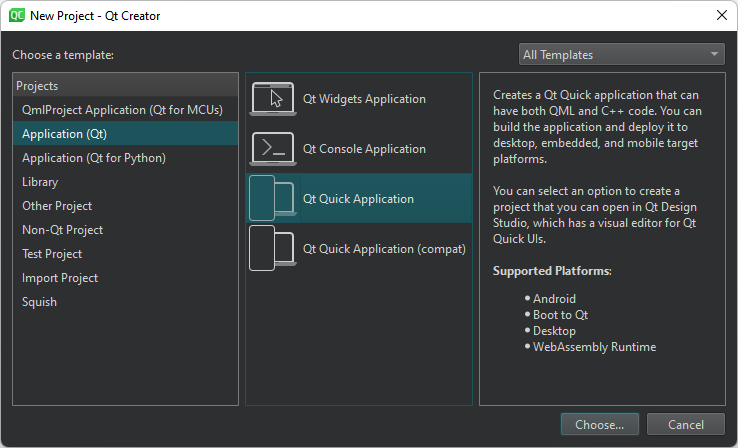Image resolution: width=738 pixels, height=448 pixels.
Task: Choose the Library project category
Action: point(40,182)
